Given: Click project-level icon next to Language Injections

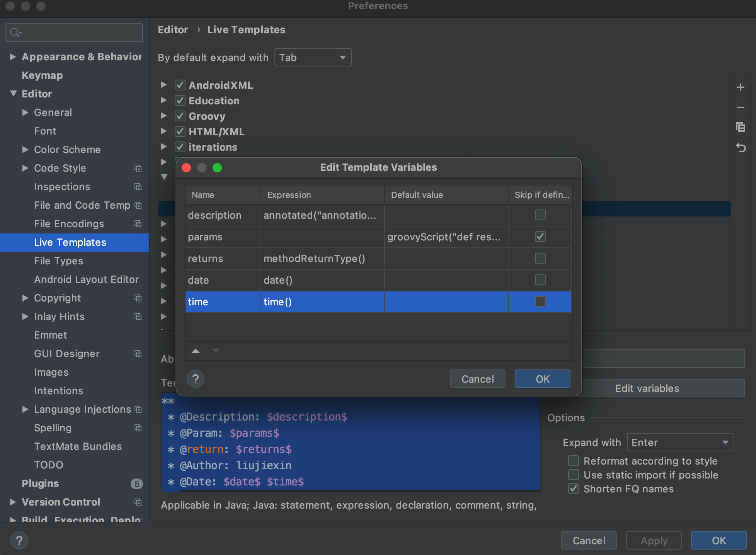Looking at the screenshot, I should pyautogui.click(x=138, y=409).
